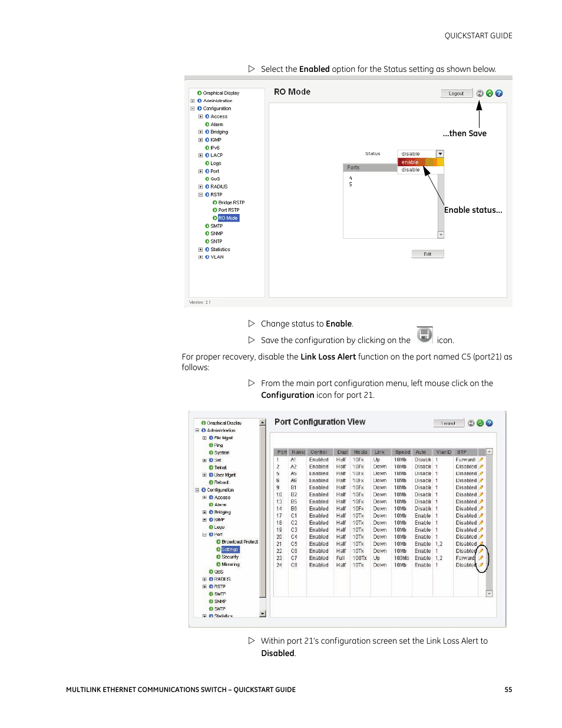Click the edit pencil for port 19 (C3)
Screen dimensions: 562x728
pos(481,530)
